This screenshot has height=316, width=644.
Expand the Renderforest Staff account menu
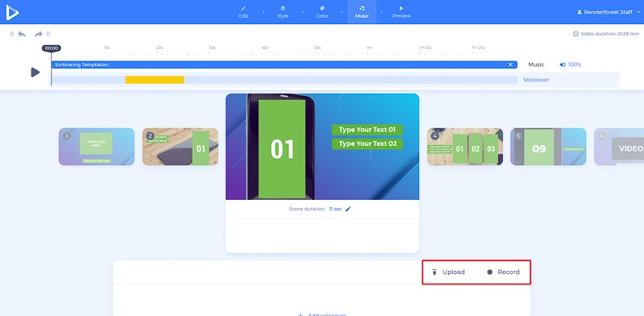(609, 12)
